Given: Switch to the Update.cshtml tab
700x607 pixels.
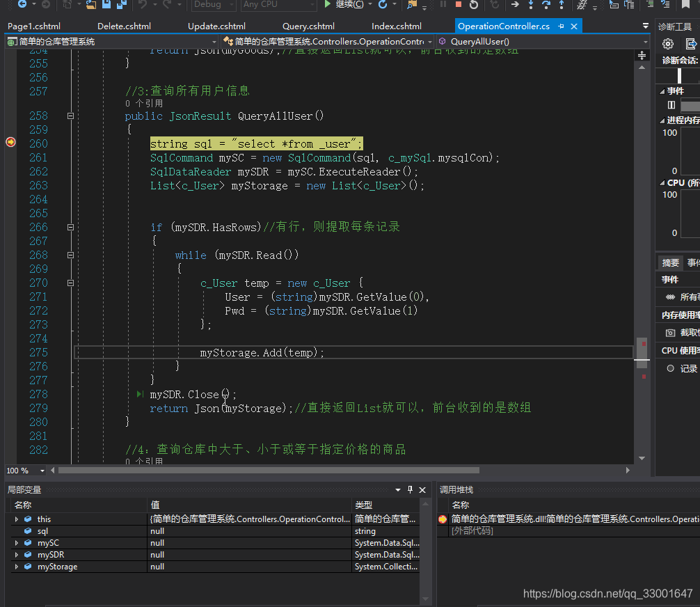Looking at the screenshot, I should [216, 26].
